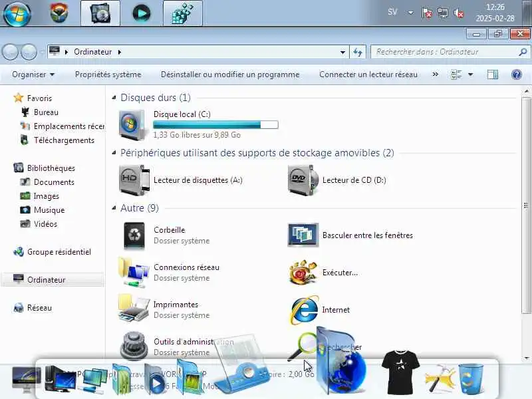Screen dimensions: 532x399
Task: Change the view with the view icon
Action: coord(456,74)
